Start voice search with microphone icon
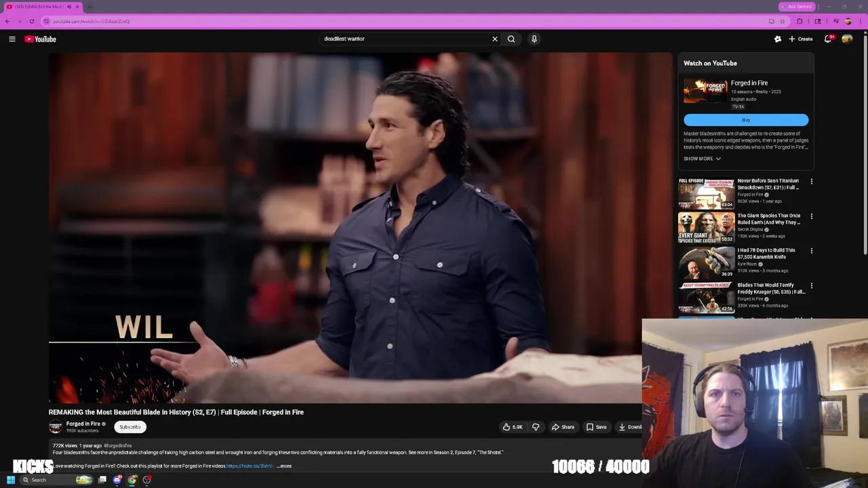This screenshot has height=488, width=868. coord(534,39)
